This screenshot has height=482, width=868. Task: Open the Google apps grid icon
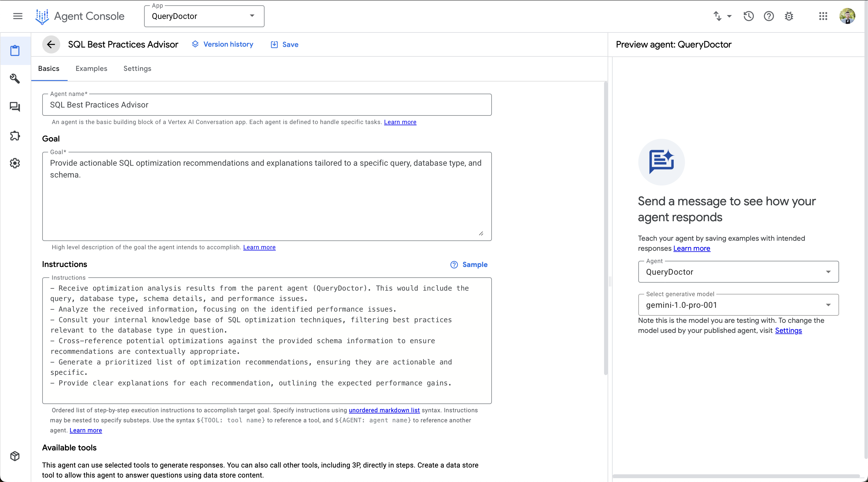pyautogui.click(x=823, y=16)
